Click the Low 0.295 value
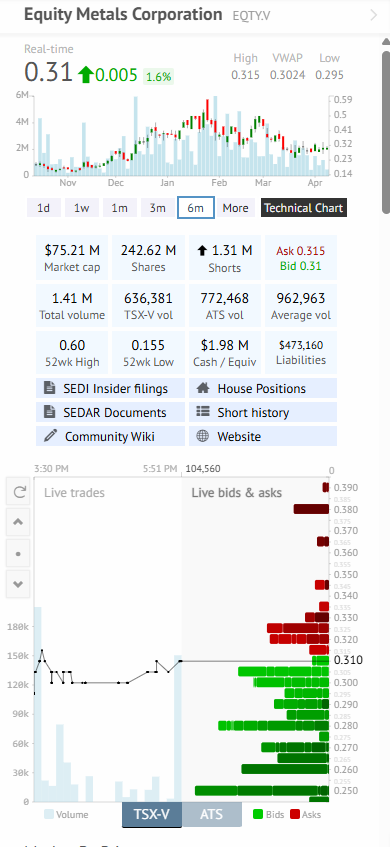 330,75
